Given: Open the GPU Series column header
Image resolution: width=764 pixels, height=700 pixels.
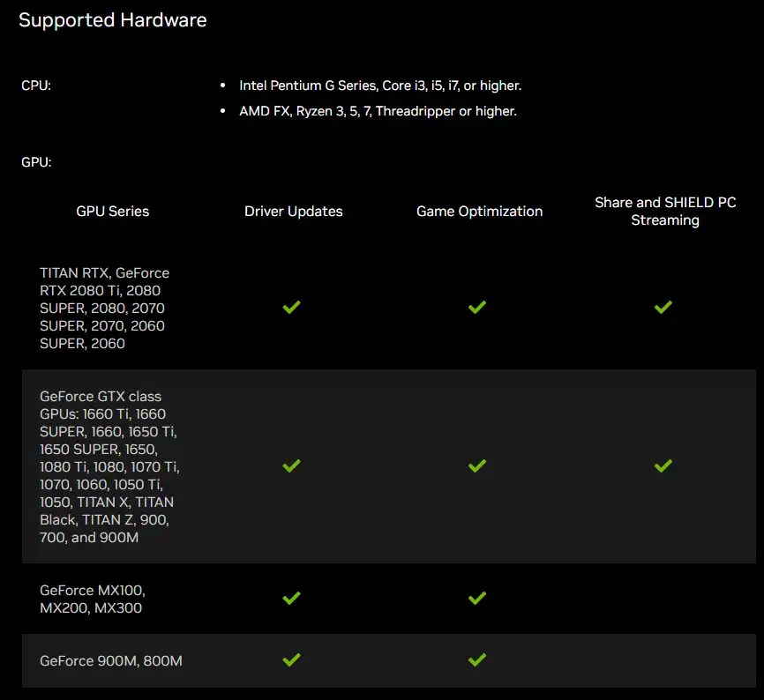Looking at the screenshot, I should pyautogui.click(x=112, y=211).
